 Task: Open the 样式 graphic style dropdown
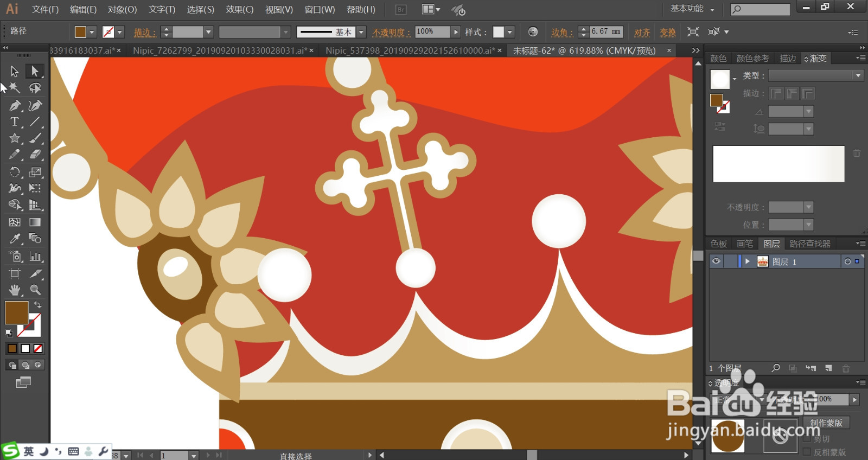coord(510,32)
